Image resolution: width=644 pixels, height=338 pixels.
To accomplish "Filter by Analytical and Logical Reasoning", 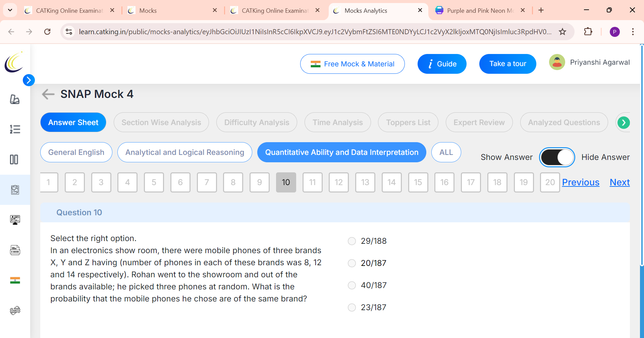I will point(185,152).
